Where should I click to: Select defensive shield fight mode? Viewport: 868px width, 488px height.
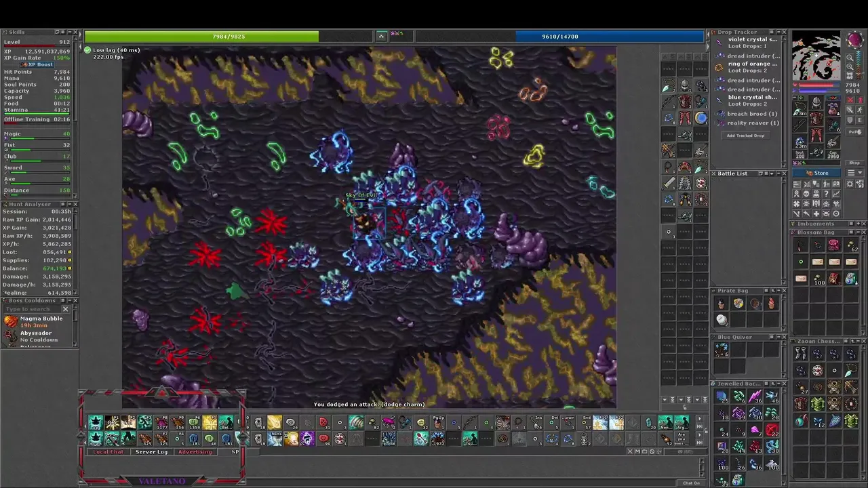tap(850, 120)
